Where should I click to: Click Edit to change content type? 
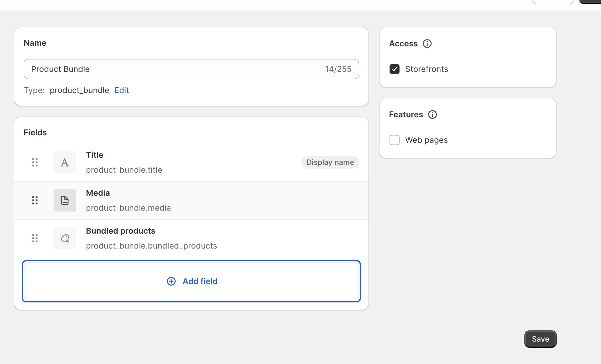click(x=121, y=90)
